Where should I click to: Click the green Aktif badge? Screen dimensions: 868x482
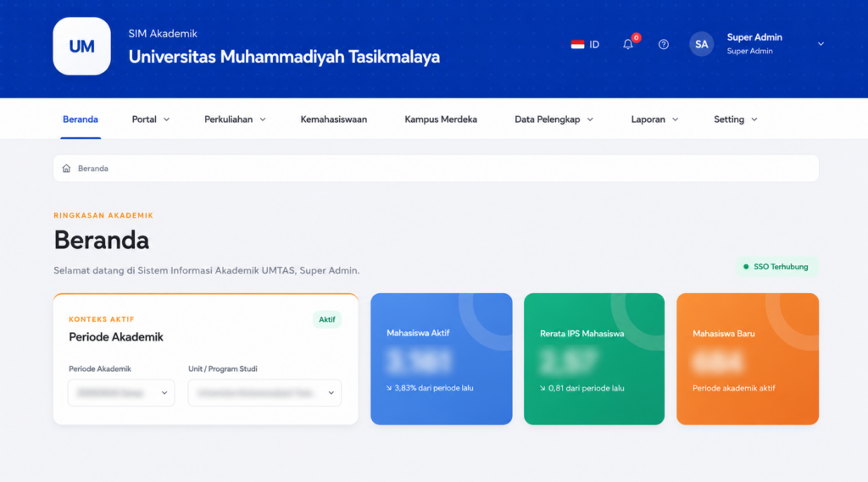point(326,319)
